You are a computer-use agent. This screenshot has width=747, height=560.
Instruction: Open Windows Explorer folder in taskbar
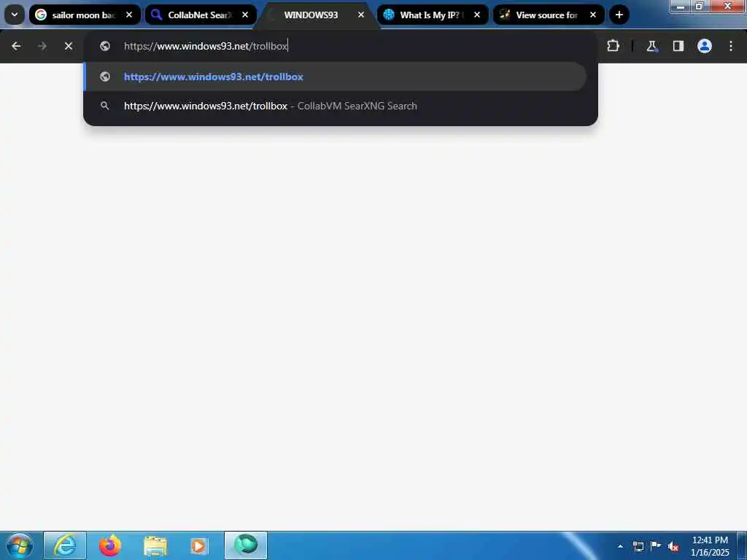(x=155, y=545)
